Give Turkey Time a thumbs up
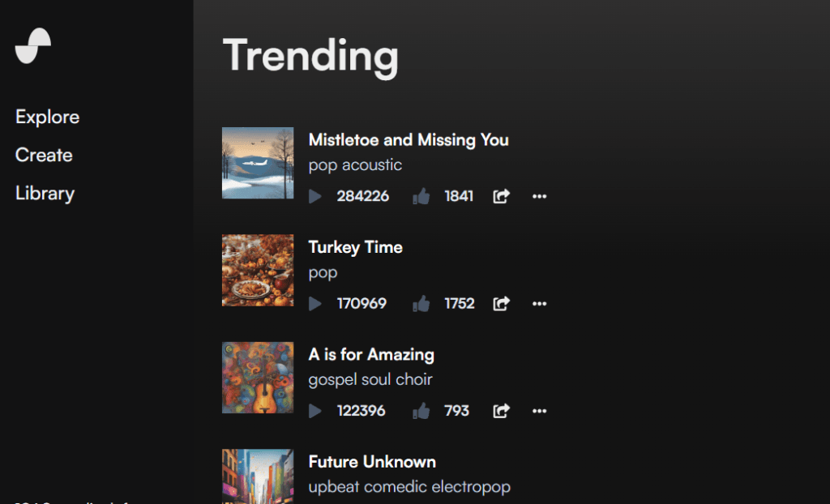 point(421,304)
